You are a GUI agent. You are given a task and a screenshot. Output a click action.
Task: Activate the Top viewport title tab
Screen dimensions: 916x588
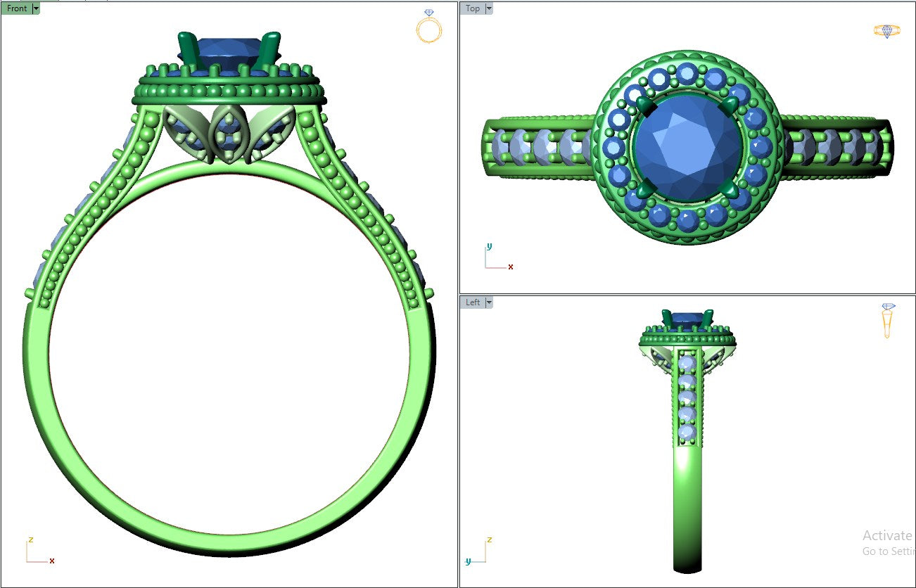472,8
